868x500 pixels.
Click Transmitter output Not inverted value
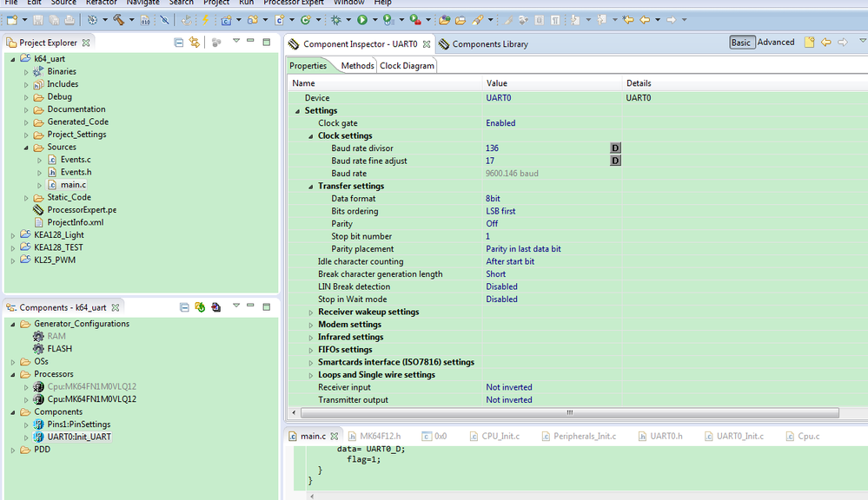tap(509, 400)
